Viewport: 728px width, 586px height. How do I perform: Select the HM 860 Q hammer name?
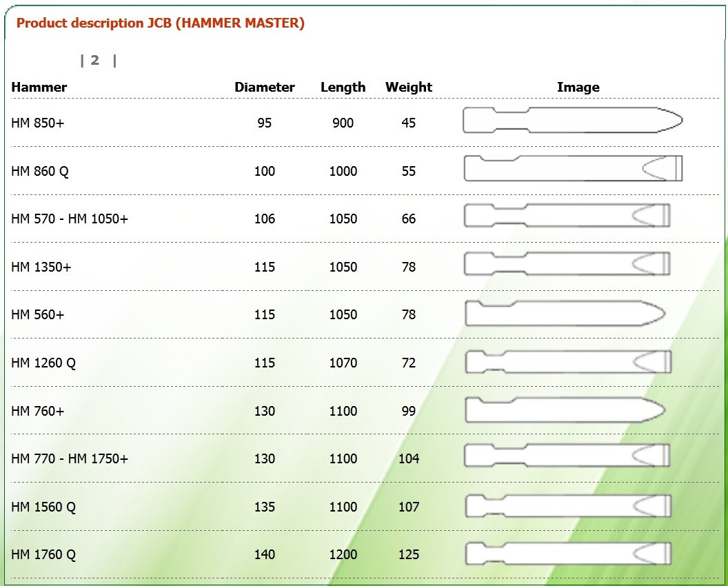click(x=40, y=171)
